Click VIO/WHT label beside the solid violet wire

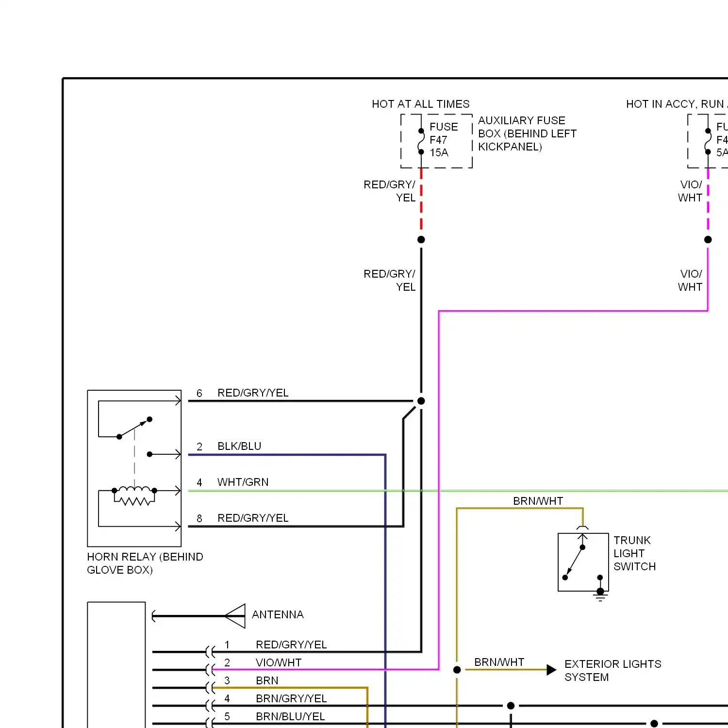690,281
